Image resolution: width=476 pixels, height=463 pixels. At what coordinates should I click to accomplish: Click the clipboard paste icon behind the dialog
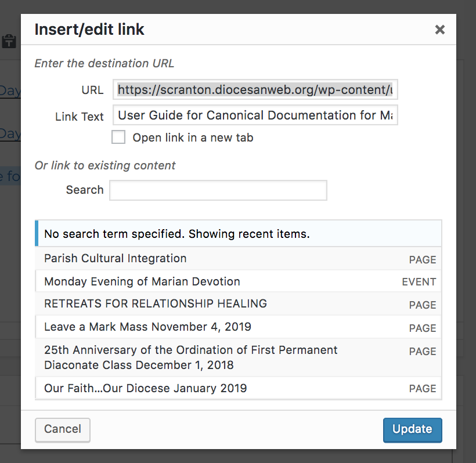(x=9, y=41)
